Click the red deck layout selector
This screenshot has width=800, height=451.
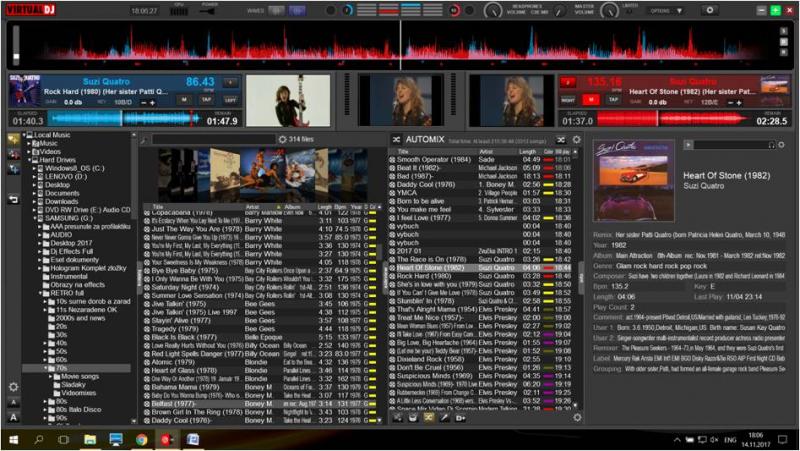388,10
